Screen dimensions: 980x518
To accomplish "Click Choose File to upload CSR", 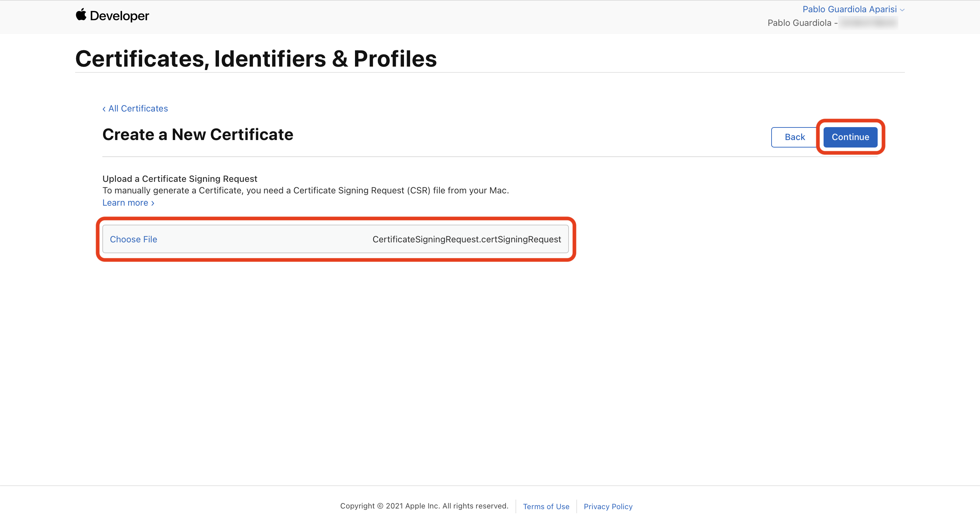I will (133, 239).
